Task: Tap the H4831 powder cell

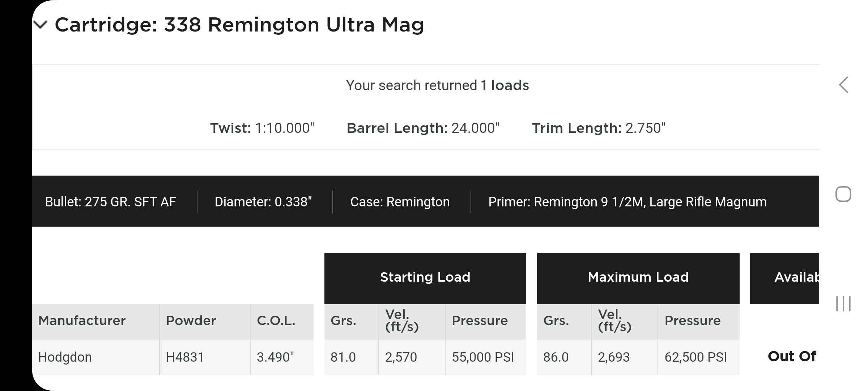Action: tap(185, 357)
